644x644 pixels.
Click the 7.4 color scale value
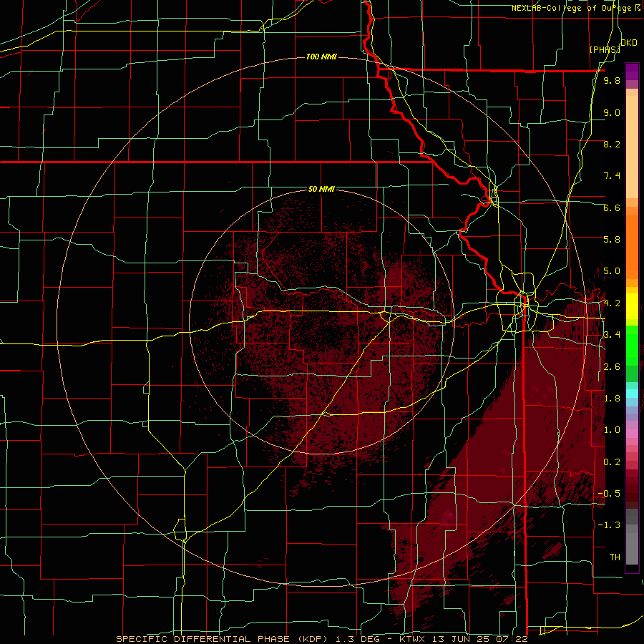tap(612, 176)
